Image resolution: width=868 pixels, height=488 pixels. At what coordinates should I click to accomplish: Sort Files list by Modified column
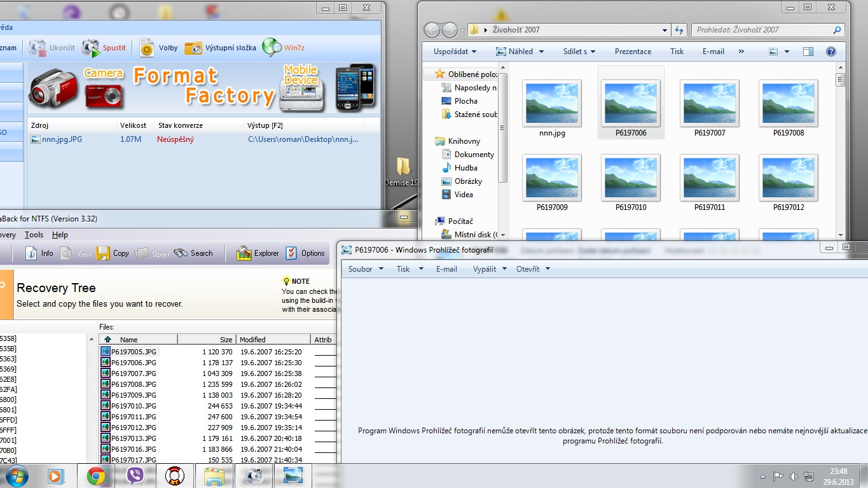pos(273,339)
